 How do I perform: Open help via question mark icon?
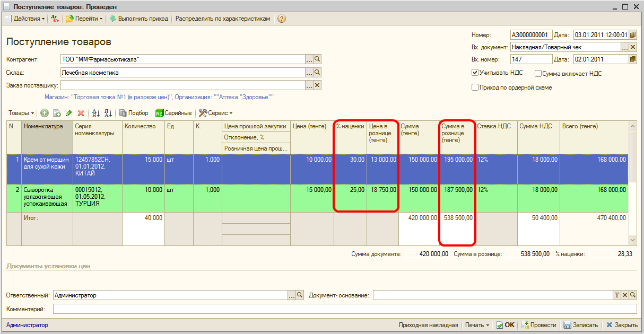coord(282,19)
